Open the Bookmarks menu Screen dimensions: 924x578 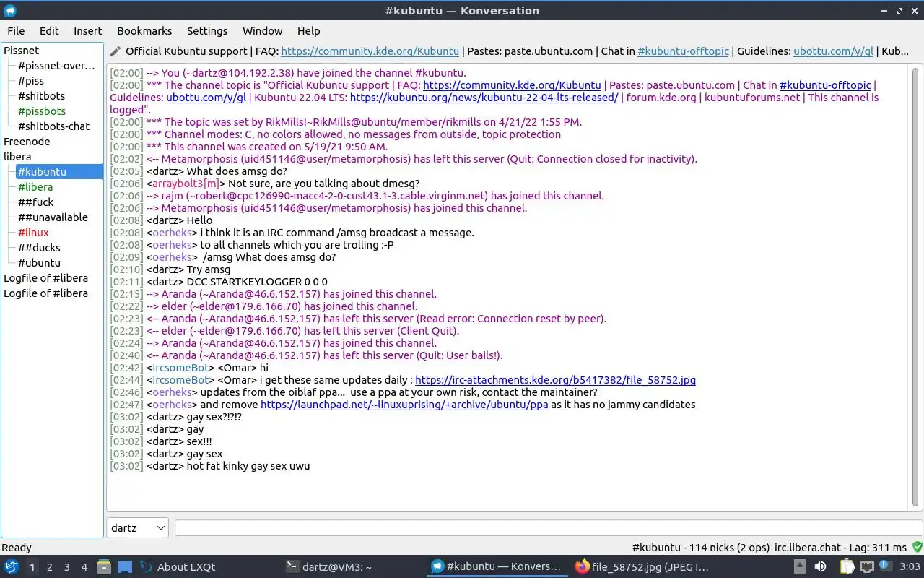tap(144, 31)
